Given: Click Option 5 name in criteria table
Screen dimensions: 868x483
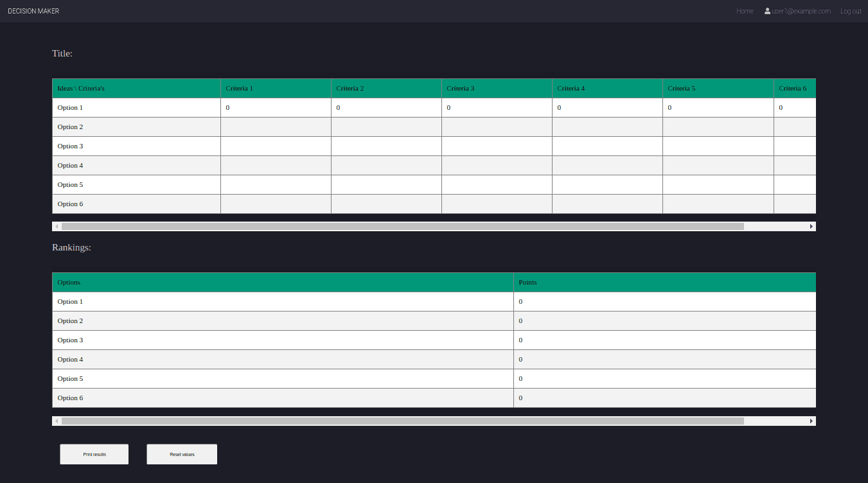Looking at the screenshot, I should tap(136, 184).
